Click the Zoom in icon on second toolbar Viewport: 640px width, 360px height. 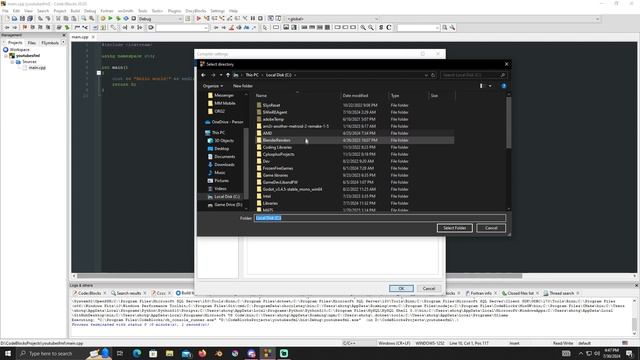pos(363,28)
